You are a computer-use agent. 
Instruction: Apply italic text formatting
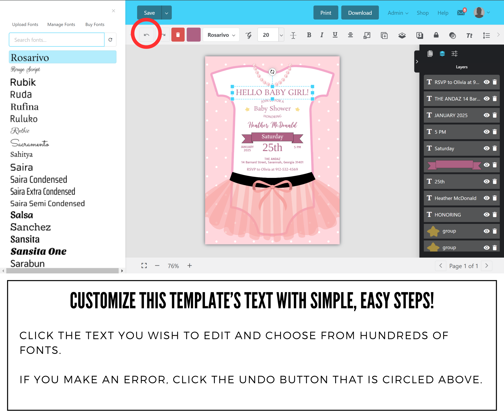pyautogui.click(x=322, y=35)
